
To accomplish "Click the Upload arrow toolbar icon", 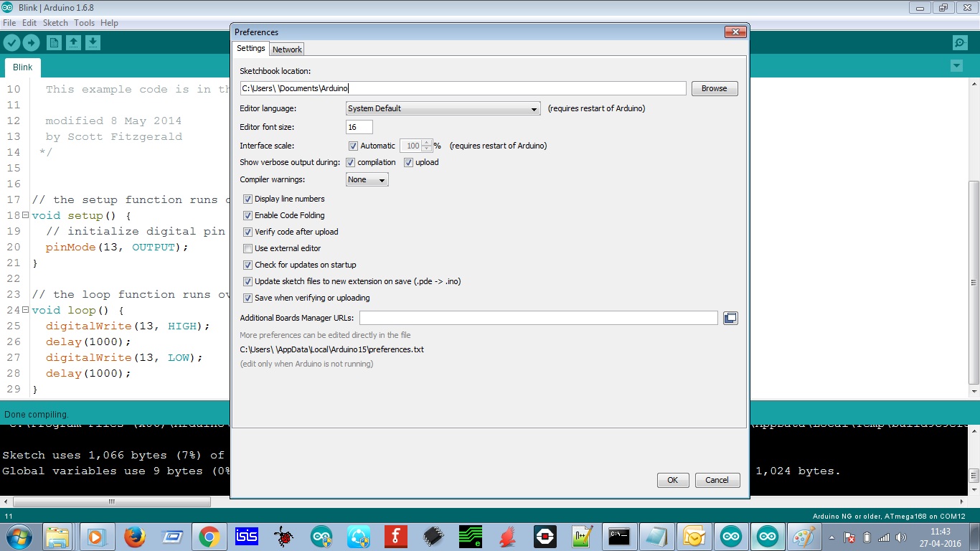I will [30, 43].
